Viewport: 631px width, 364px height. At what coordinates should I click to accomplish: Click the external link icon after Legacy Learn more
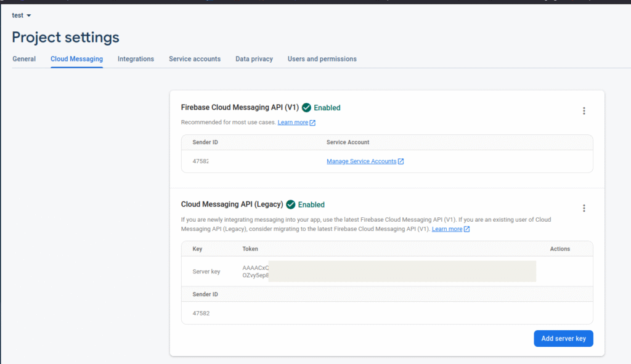pos(467,229)
